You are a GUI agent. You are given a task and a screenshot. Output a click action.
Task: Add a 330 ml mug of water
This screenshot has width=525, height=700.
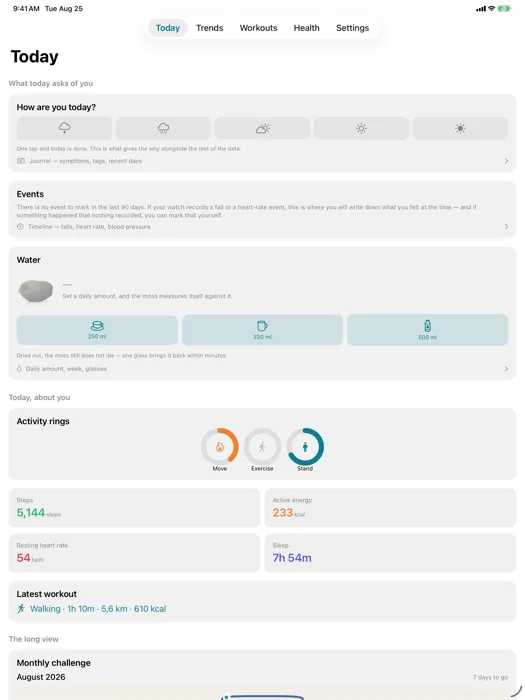(x=262, y=330)
